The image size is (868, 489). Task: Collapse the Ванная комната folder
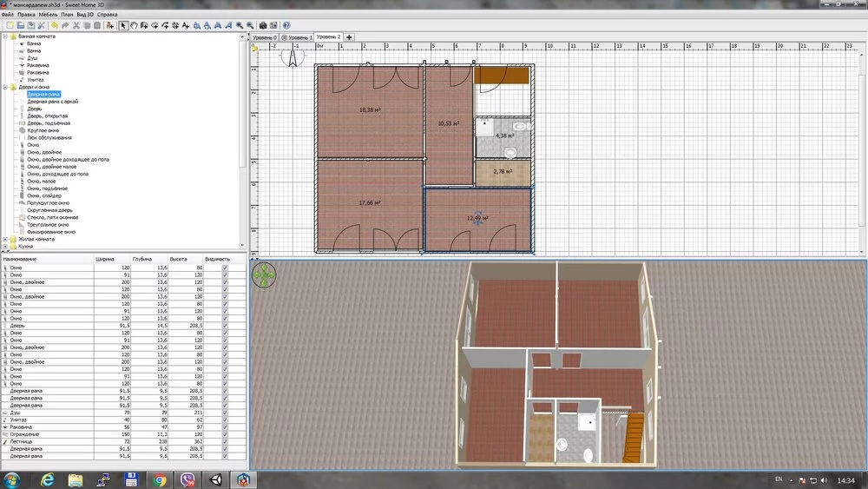[5, 36]
